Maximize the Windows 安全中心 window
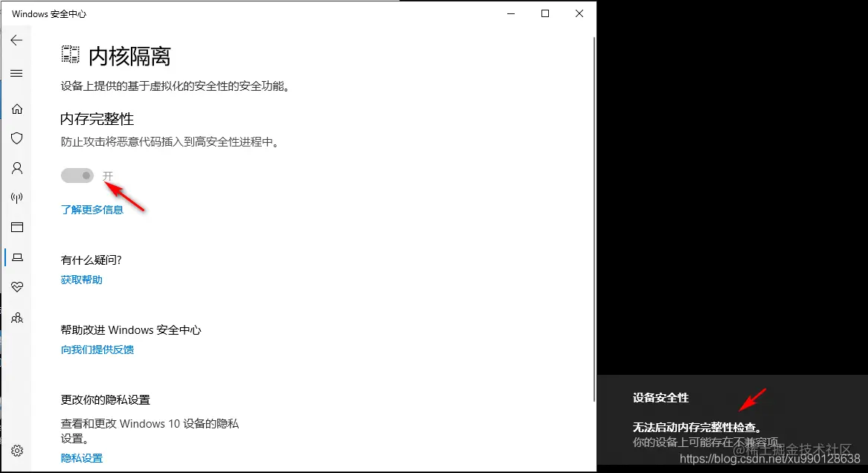The height and width of the screenshot is (473, 868). 545,13
